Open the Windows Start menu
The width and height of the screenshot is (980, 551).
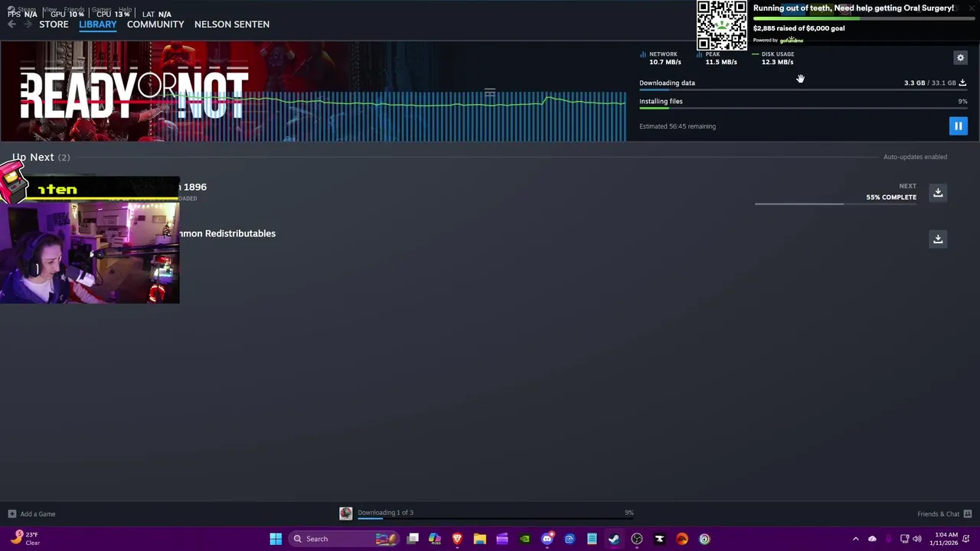(x=276, y=539)
